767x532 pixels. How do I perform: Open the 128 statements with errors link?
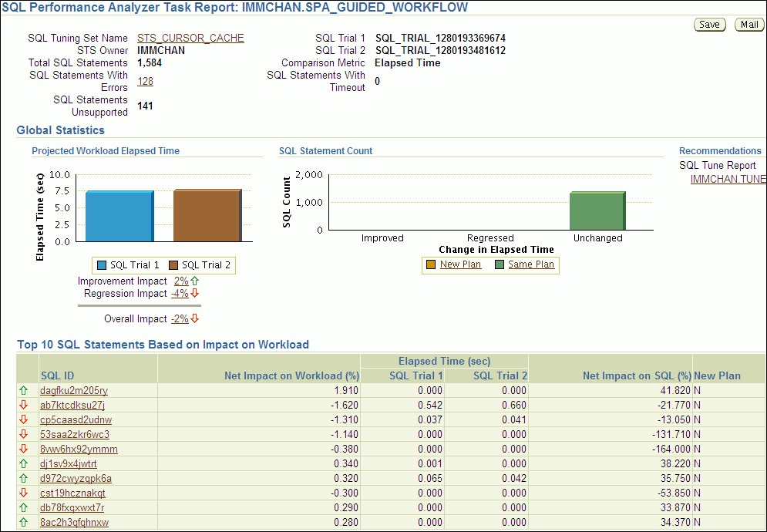click(145, 82)
